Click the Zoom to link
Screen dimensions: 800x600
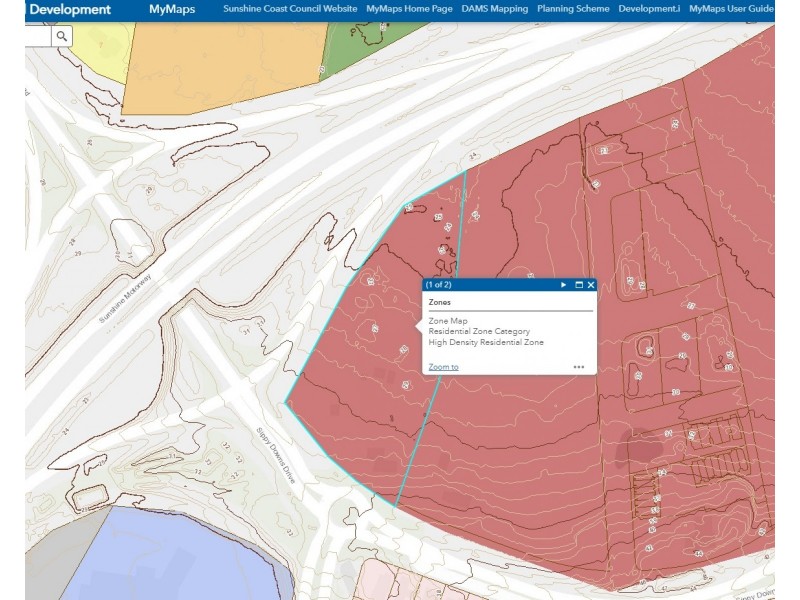(x=443, y=367)
